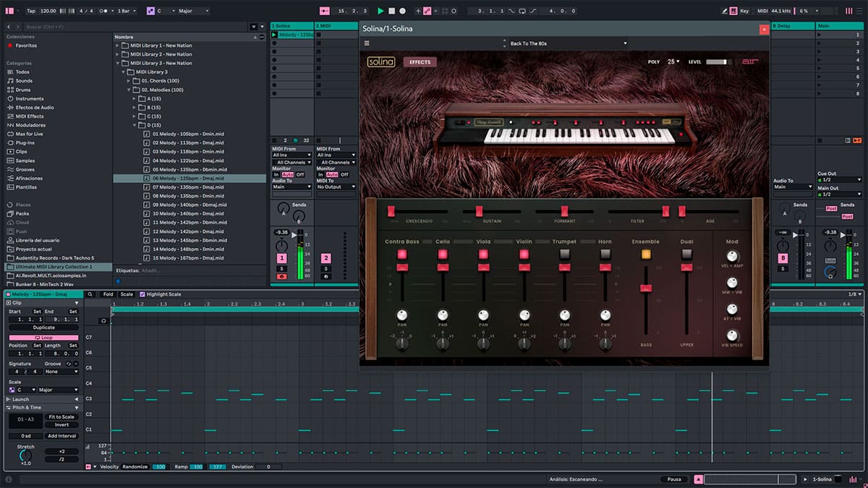
Task: Open the Groove None dropdown
Action: (61, 372)
